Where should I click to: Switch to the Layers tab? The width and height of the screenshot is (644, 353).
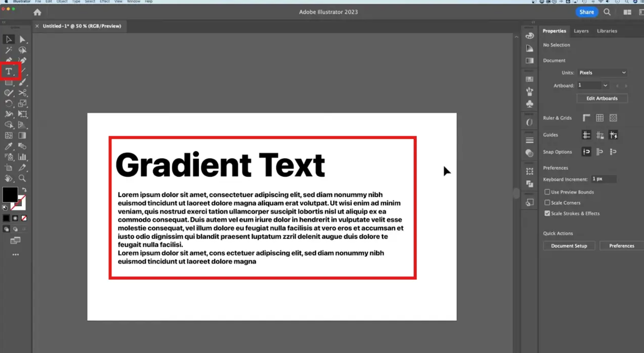coord(581,31)
